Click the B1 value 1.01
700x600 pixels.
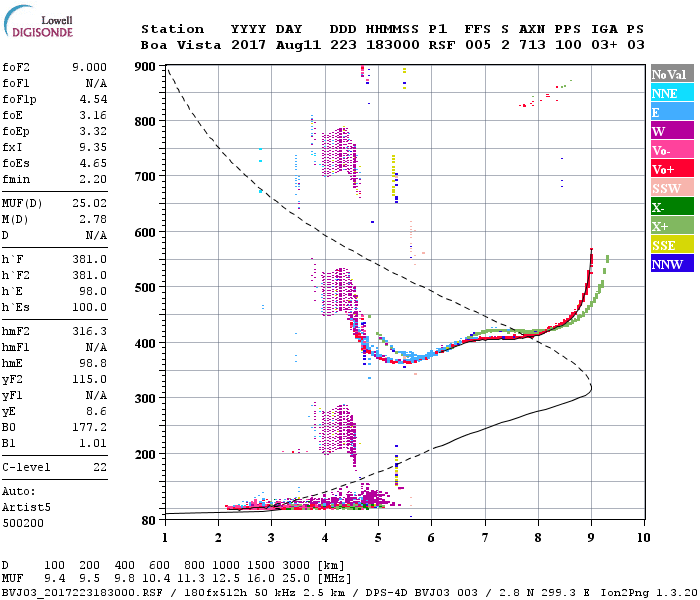93,444
